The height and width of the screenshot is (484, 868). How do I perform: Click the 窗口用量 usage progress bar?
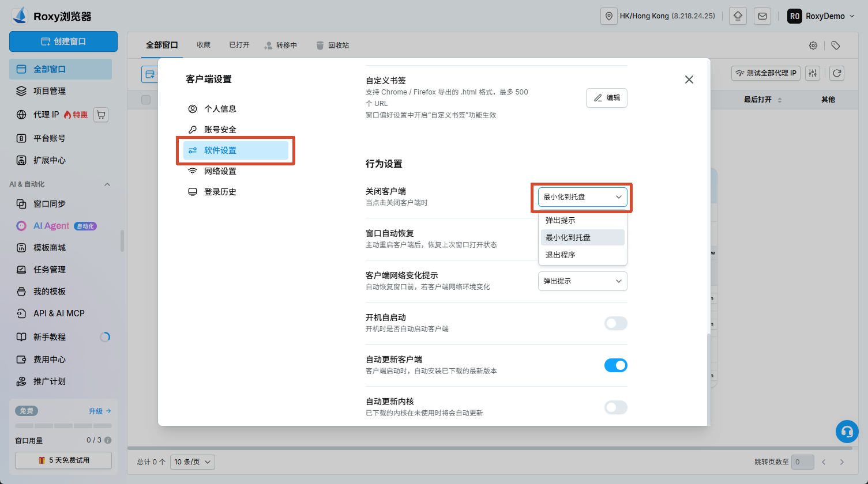(x=63, y=426)
